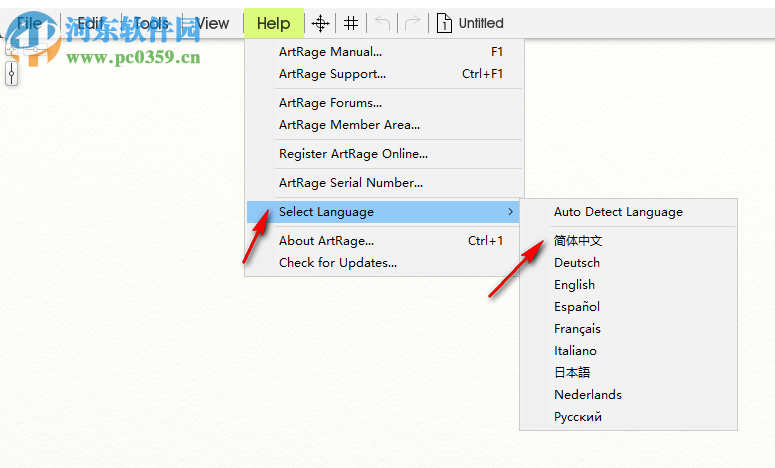Open the View menu
775x468 pixels.
[x=213, y=23]
